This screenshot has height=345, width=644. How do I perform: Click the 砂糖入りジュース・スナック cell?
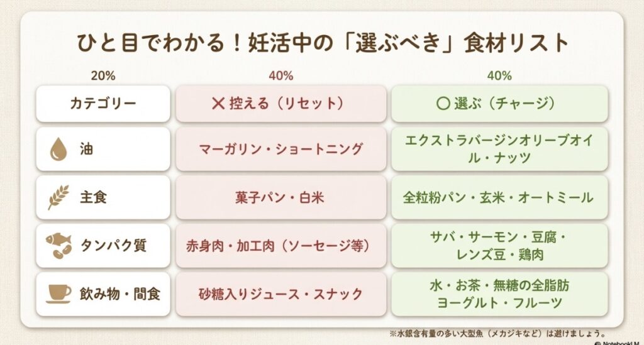[280, 293]
